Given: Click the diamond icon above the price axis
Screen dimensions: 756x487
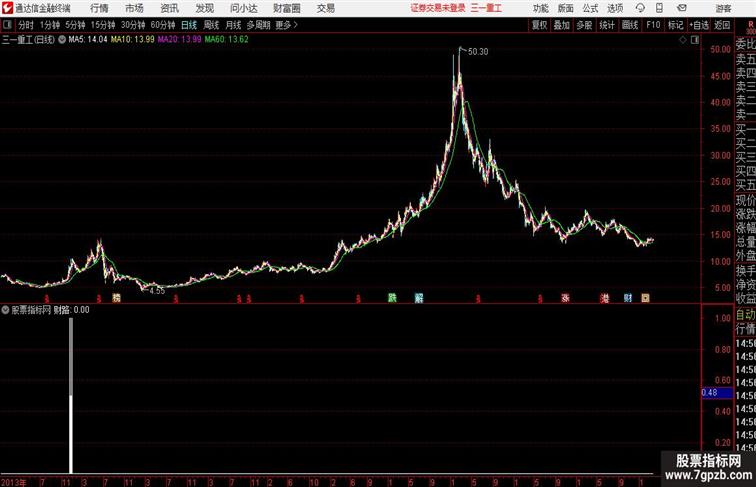Looking at the screenshot, I should coord(683,40).
